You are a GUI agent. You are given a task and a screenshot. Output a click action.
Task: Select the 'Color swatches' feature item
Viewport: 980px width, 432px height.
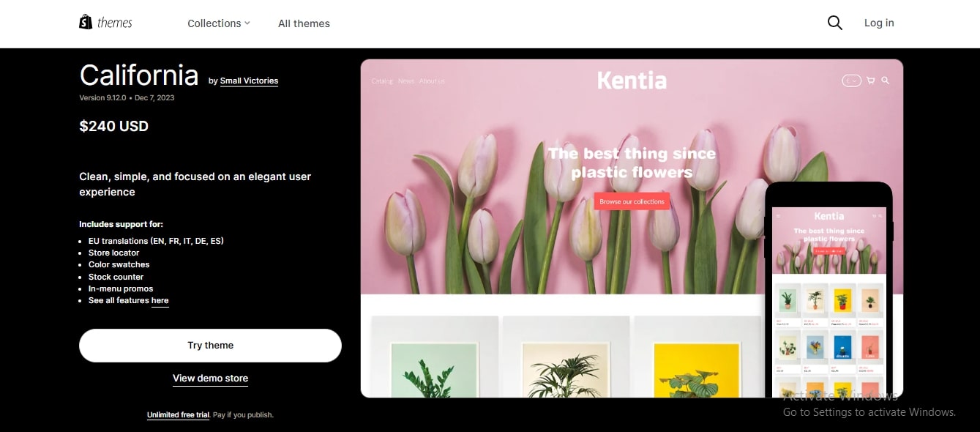[119, 264]
